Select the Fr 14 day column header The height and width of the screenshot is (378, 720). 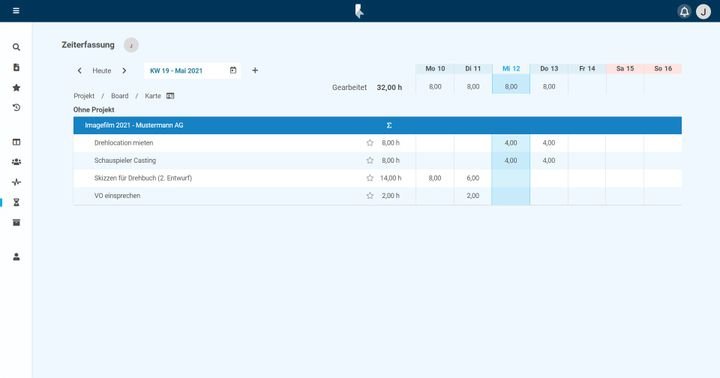tap(587, 68)
